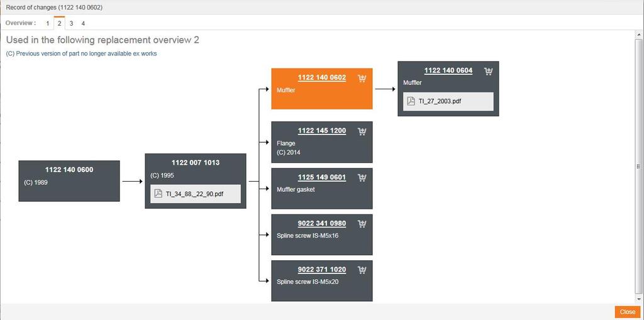
Task: Add spline screw 9022 371 1020 to cart
Action: pyautogui.click(x=362, y=270)
